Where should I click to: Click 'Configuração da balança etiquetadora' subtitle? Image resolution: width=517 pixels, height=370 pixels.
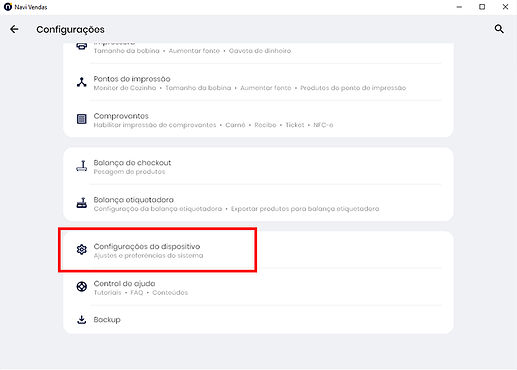click(x=158, y=209)
